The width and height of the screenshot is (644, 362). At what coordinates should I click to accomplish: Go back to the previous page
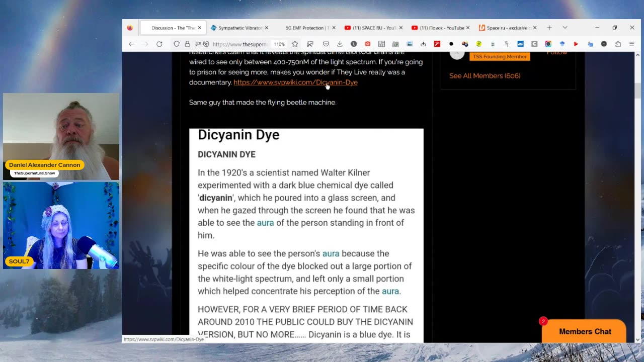131,44
